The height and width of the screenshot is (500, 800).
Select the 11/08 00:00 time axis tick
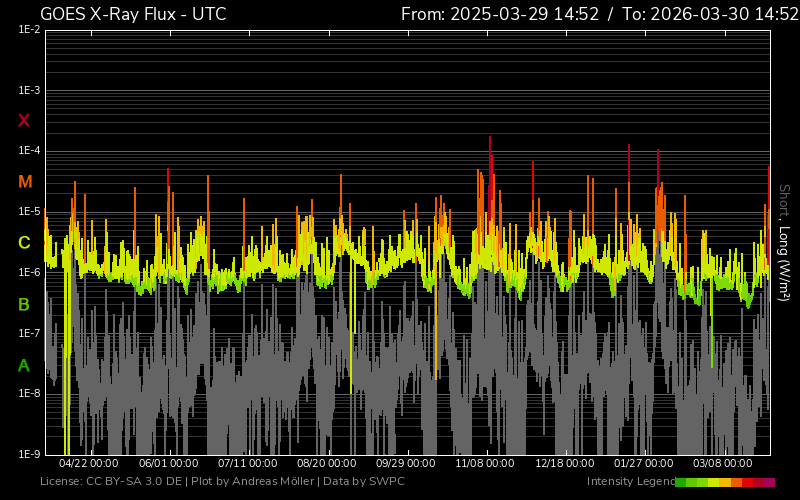pyautogui.click(x=485, y=464)
